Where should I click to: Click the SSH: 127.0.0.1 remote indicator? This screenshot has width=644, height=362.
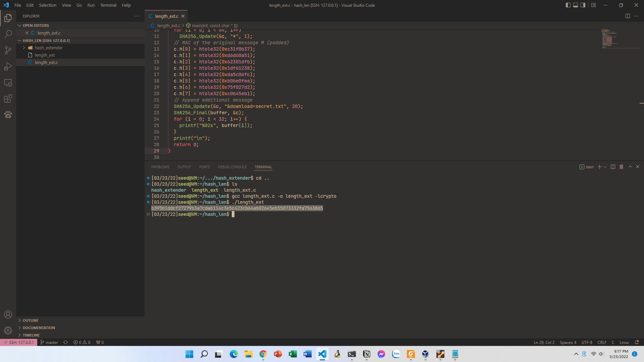(x=18, y=342)
